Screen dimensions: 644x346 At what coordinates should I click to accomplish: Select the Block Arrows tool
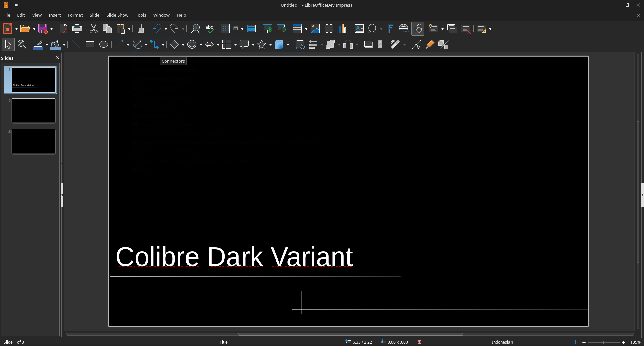tap(209, 45)
